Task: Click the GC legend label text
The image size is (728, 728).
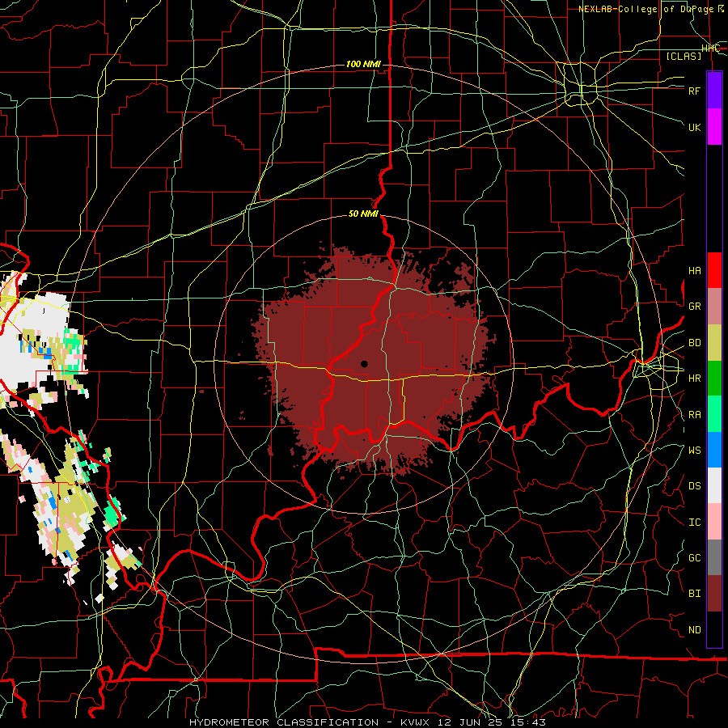Action: pyautogui.click(x=695, y=558)
